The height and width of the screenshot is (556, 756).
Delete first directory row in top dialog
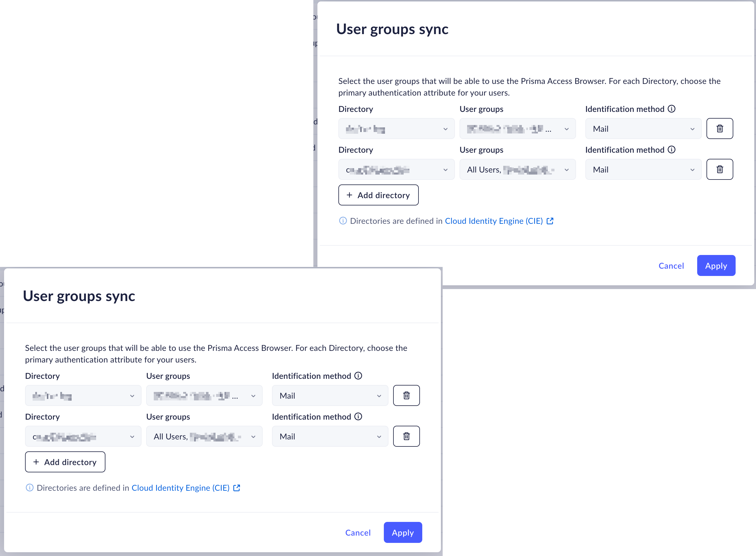[x=719, y=129]
